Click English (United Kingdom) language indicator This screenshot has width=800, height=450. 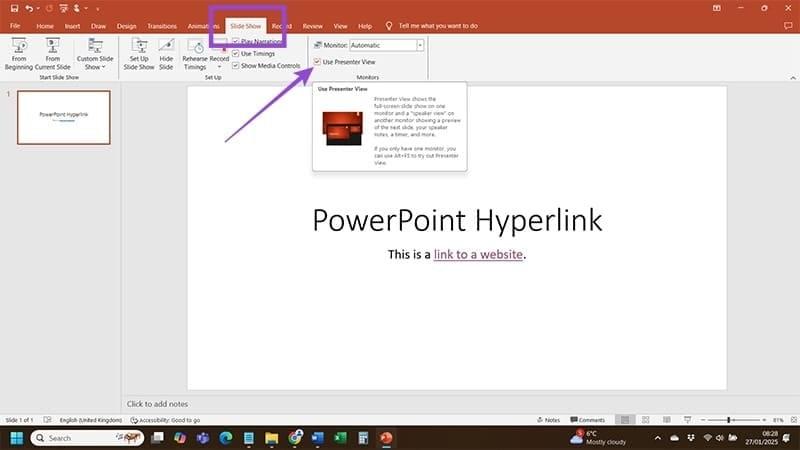point(91,420)
